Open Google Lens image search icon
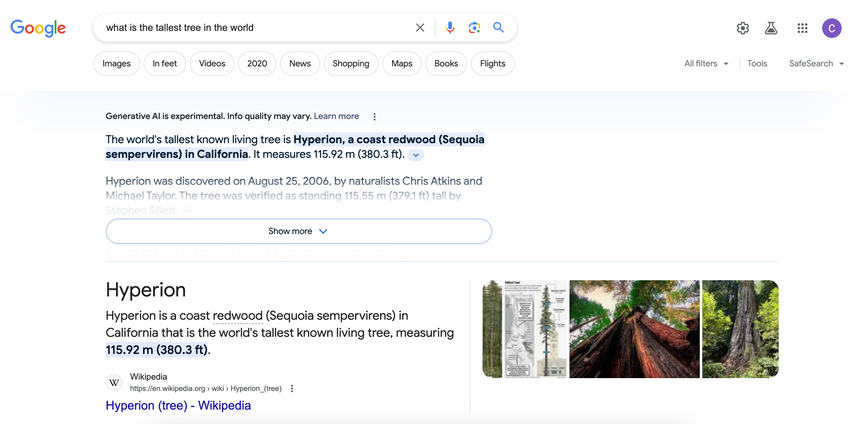Screen dimensions: 856x424 pos(474,28)
